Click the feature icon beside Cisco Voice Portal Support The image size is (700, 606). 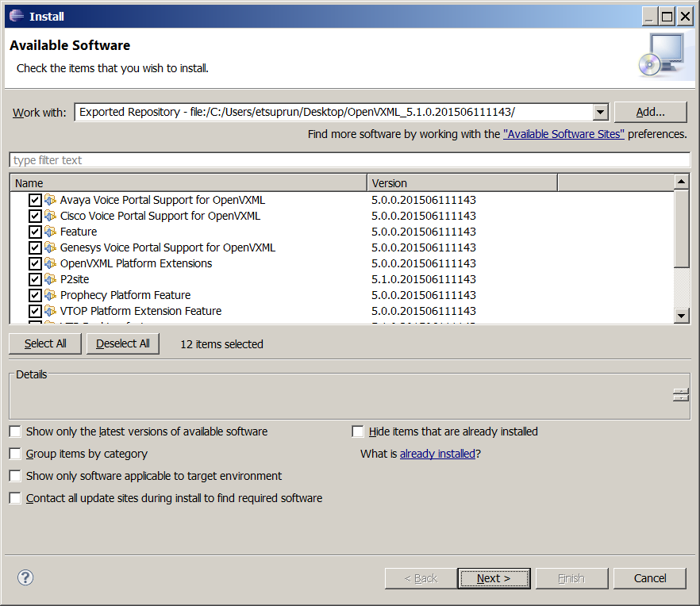(51, 216)
